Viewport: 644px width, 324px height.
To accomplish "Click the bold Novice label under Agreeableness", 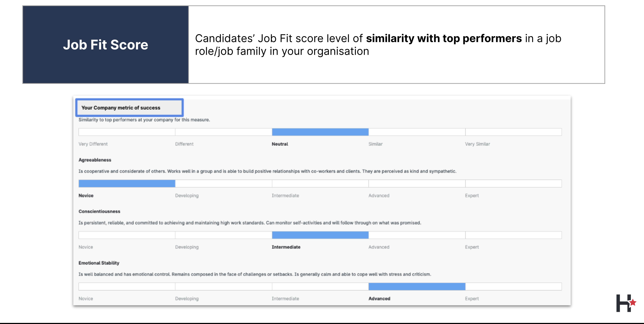I will coord(86,196).
